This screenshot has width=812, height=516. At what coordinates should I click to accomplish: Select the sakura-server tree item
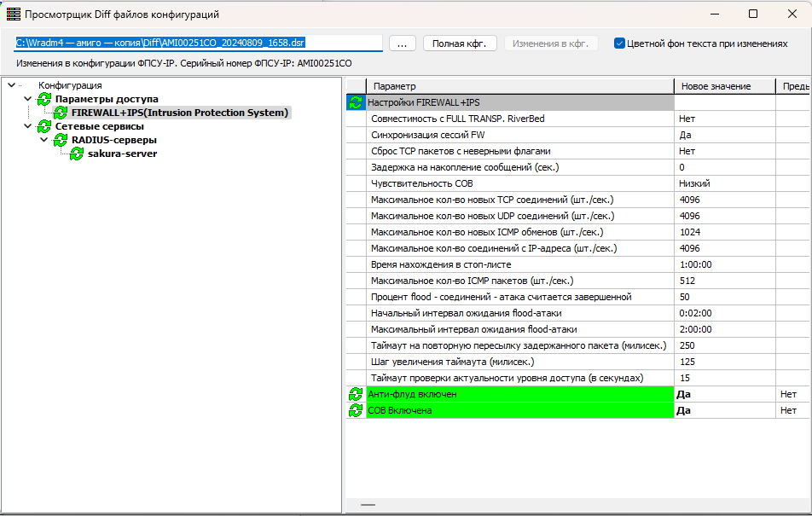click(122, 154)
